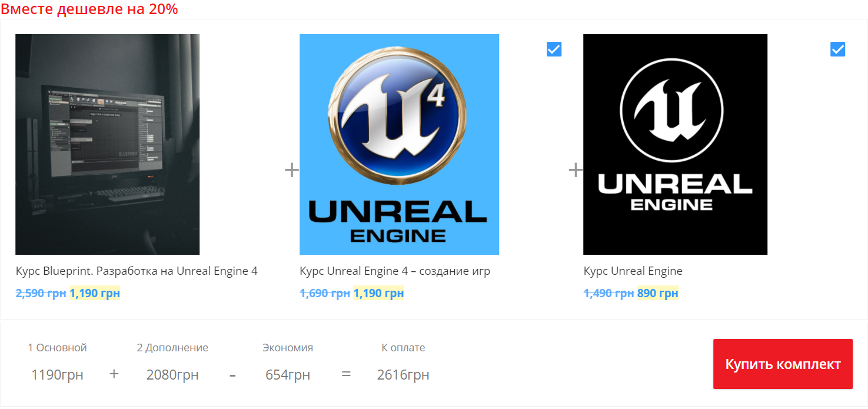Select the 1,690 грн crossed-out price
868x409 pixels.
(x=325, y=293)
